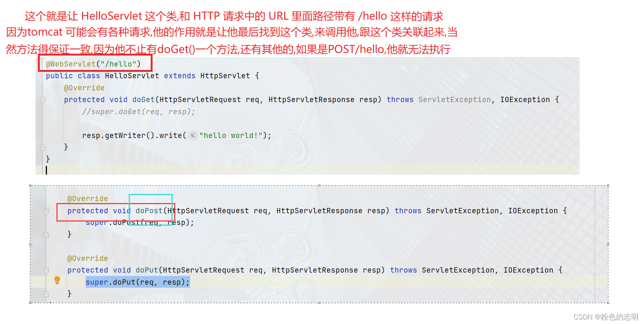Screen dimensions: 644x324
Task: Click the "hello world!" string literal
Action: click(231, 135)
